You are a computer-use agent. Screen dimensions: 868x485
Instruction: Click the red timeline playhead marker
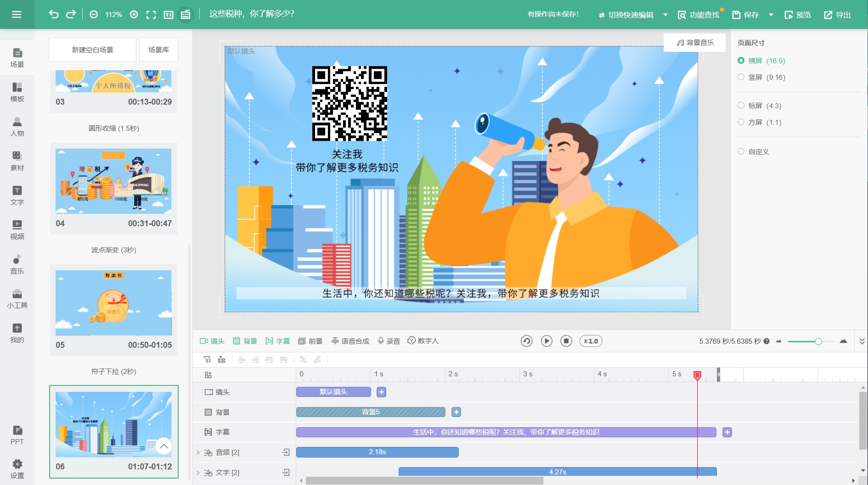(x=697, y=375)
